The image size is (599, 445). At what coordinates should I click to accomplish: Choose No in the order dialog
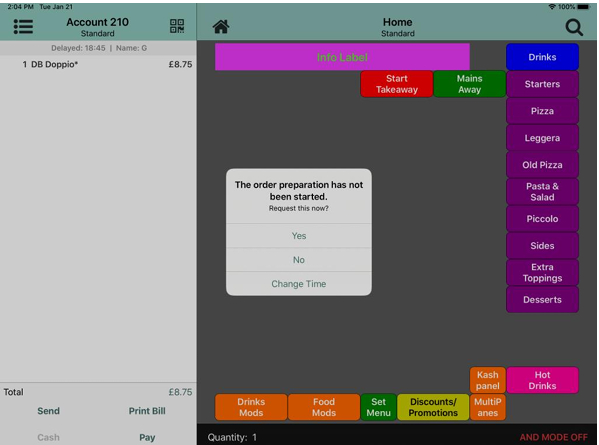[299, 260]
